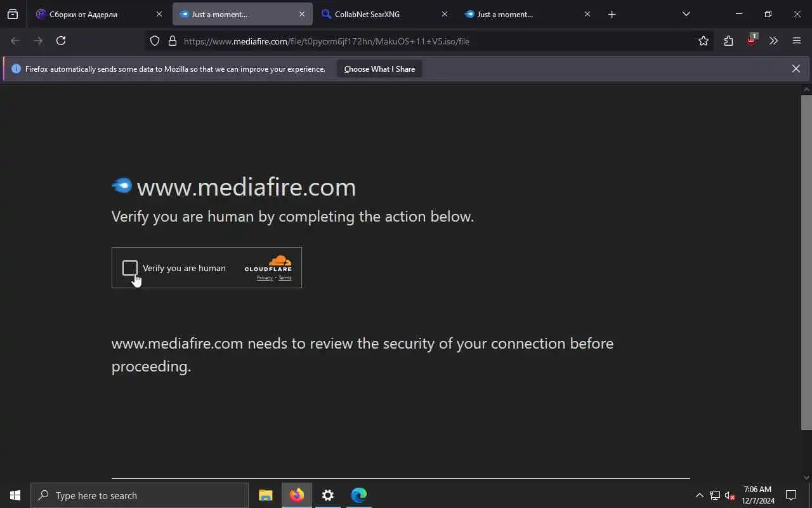Go forward one page
Screen dimensions: 812x508
[38, 41]
